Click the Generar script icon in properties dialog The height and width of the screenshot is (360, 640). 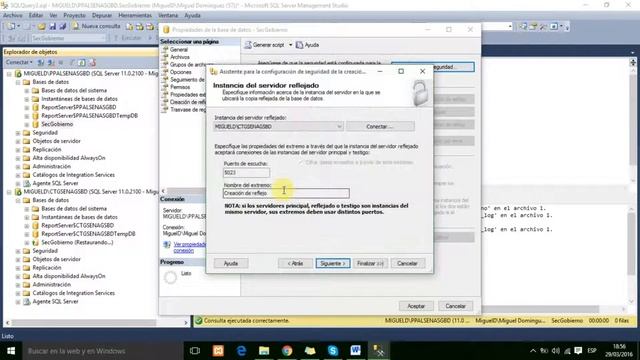pyautogui.click(x=248, y=45)
